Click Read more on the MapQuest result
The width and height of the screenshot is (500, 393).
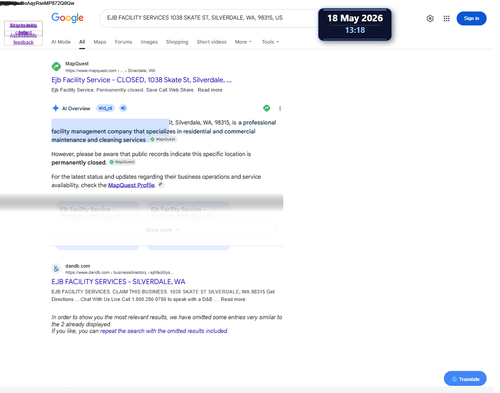(x=210, y=90)
